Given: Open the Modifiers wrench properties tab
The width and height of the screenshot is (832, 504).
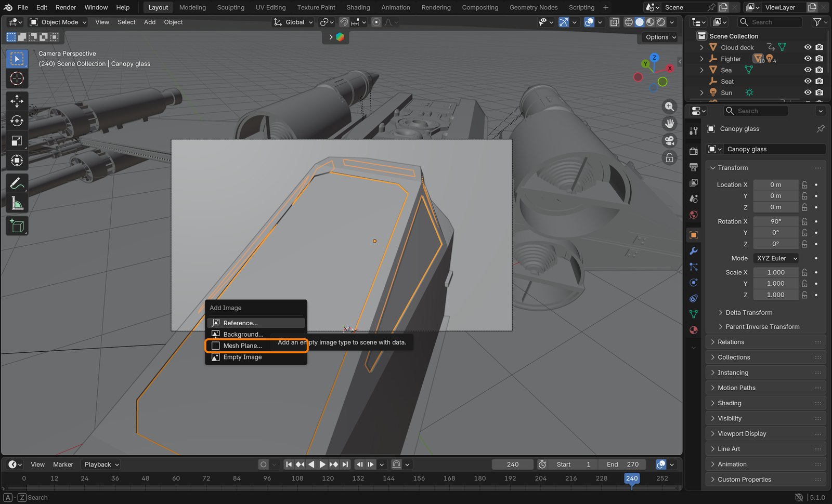Looking at the screenshot, I should click(x=693, y=251).
